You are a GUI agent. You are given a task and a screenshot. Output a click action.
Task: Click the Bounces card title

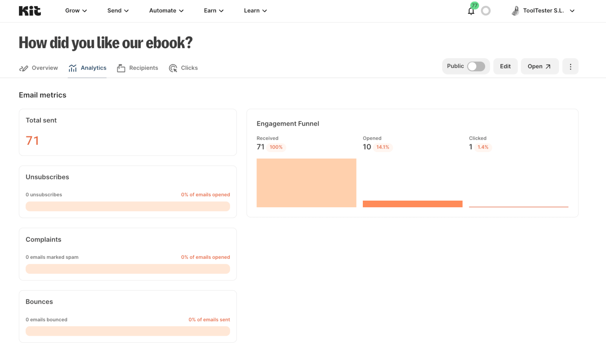coord(39,302)
